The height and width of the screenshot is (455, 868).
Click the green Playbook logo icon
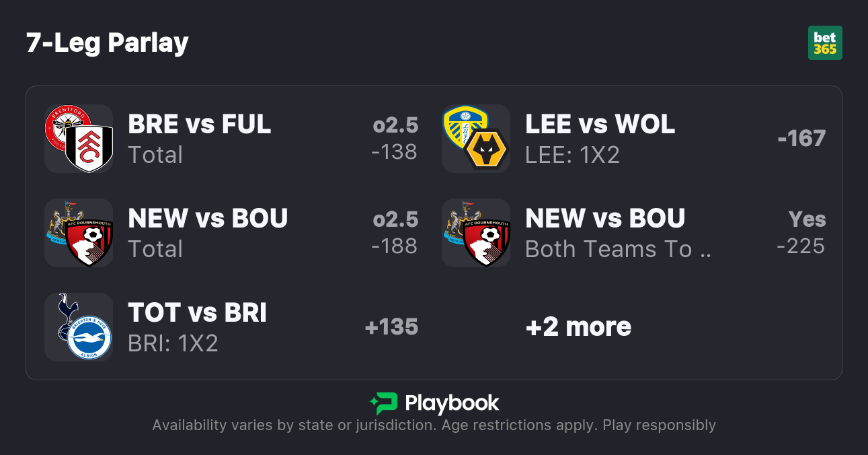384,404
